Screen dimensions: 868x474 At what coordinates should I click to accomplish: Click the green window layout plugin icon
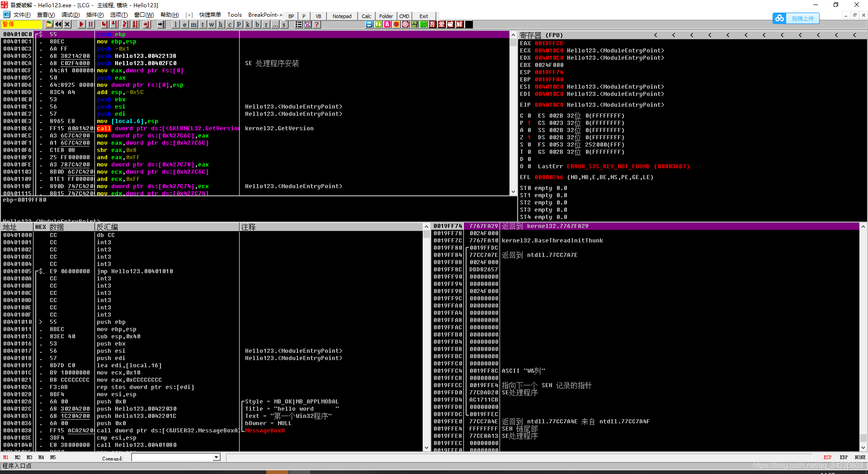(x=424, y=24)
